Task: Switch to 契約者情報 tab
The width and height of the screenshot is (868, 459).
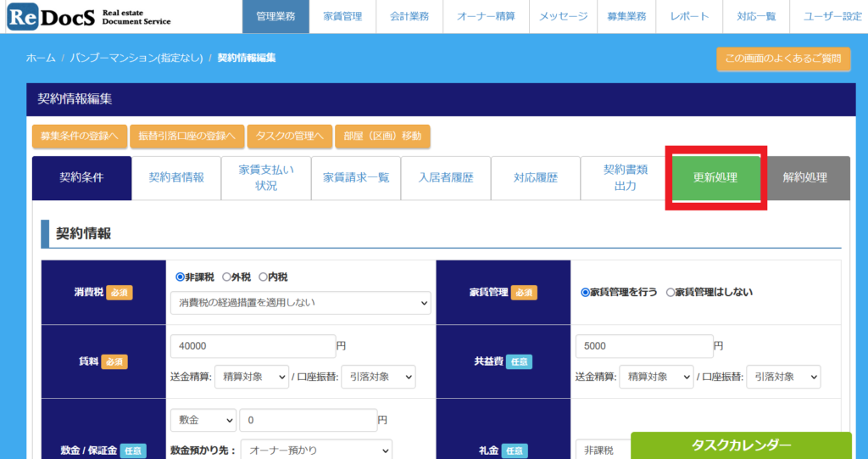Action: [x=176, y=178]
